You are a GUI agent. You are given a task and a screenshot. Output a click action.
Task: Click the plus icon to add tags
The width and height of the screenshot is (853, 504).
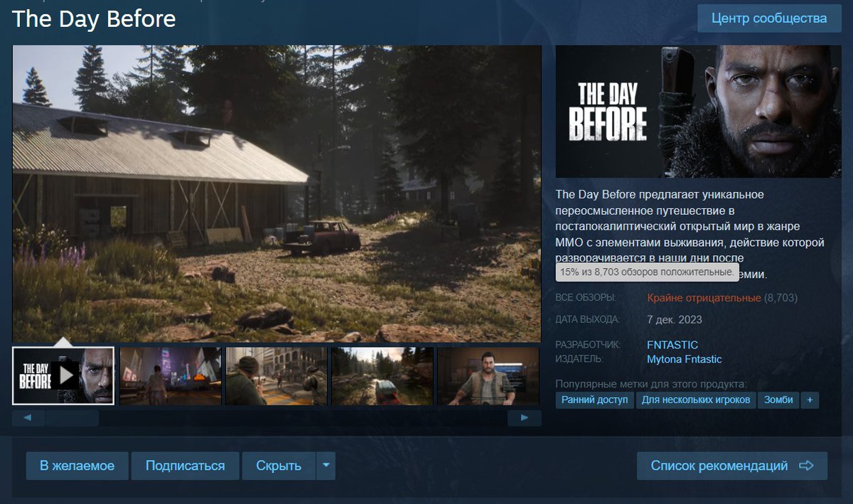pos(809,400)
